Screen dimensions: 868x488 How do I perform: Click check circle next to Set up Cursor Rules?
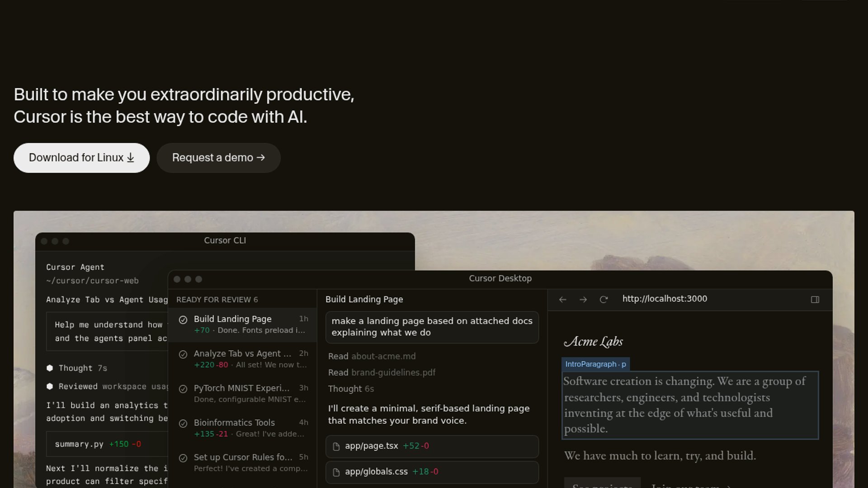coord(183,458)
